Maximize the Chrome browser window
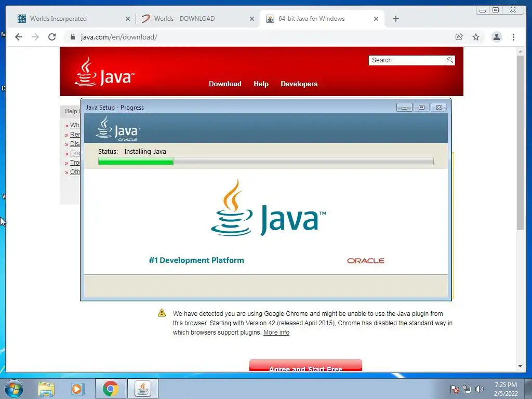532x399 pixels. tap(496, 10)
